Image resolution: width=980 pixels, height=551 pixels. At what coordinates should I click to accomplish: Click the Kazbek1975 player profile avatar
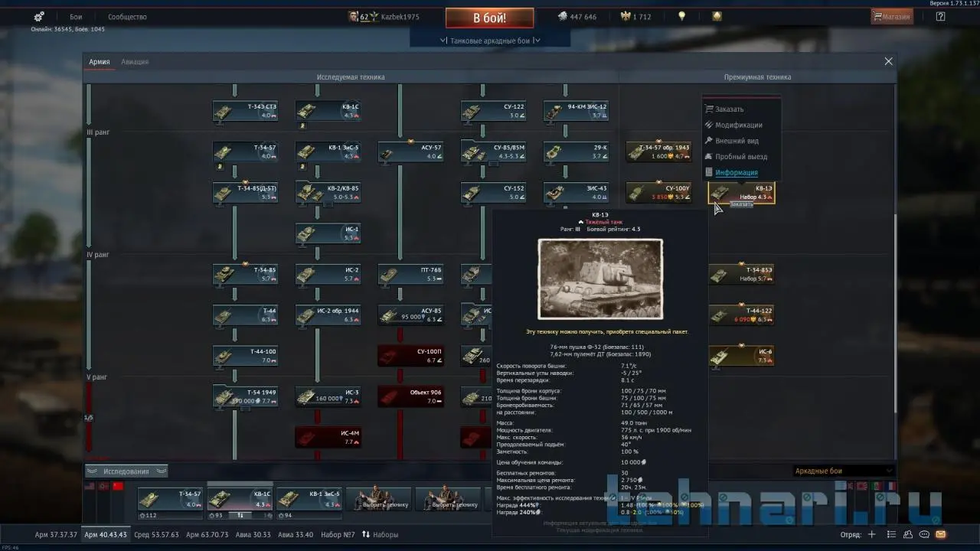tap(353, 16)
